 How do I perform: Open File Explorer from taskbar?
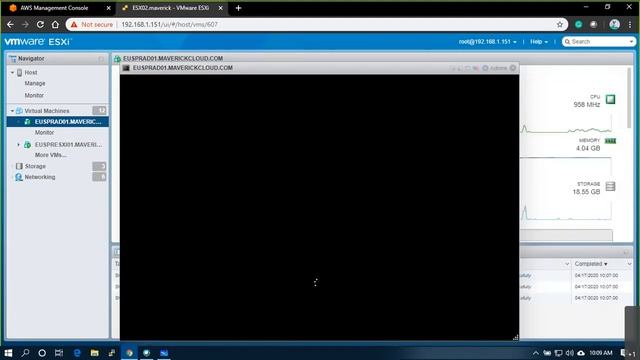(94, 353)
